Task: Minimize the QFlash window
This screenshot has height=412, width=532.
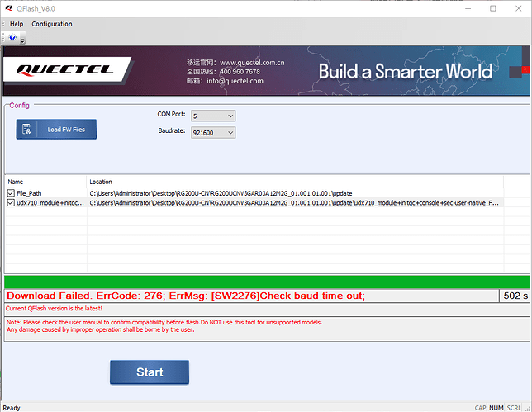Action: tap(468, 8)
